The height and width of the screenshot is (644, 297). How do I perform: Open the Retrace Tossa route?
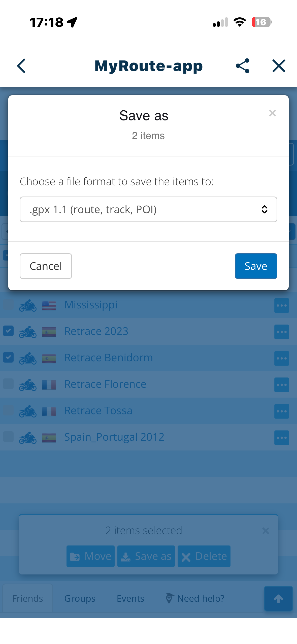pyautogui.click(x=98, y=411)
